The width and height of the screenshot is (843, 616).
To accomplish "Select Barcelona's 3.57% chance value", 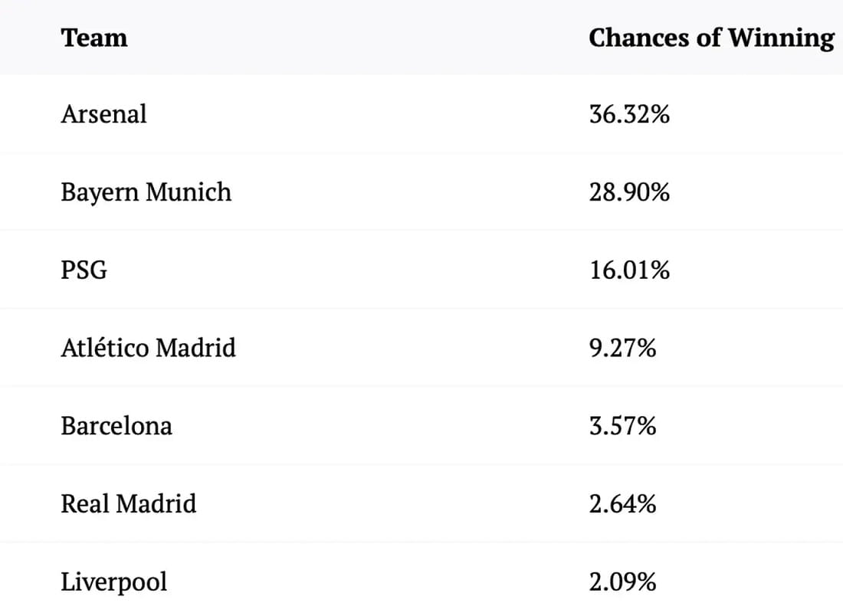I will pos(622,425).
